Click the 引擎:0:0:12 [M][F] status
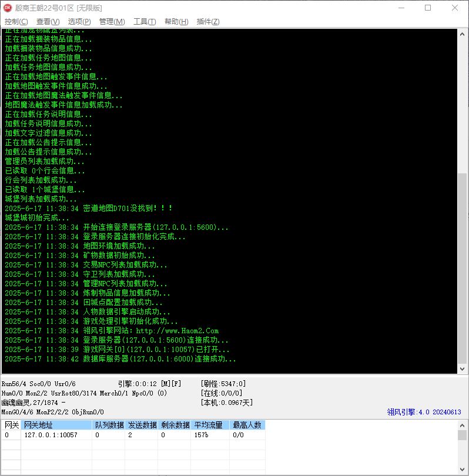The width and height of the screenshot is (469, 476). click(x=149, y=384)
